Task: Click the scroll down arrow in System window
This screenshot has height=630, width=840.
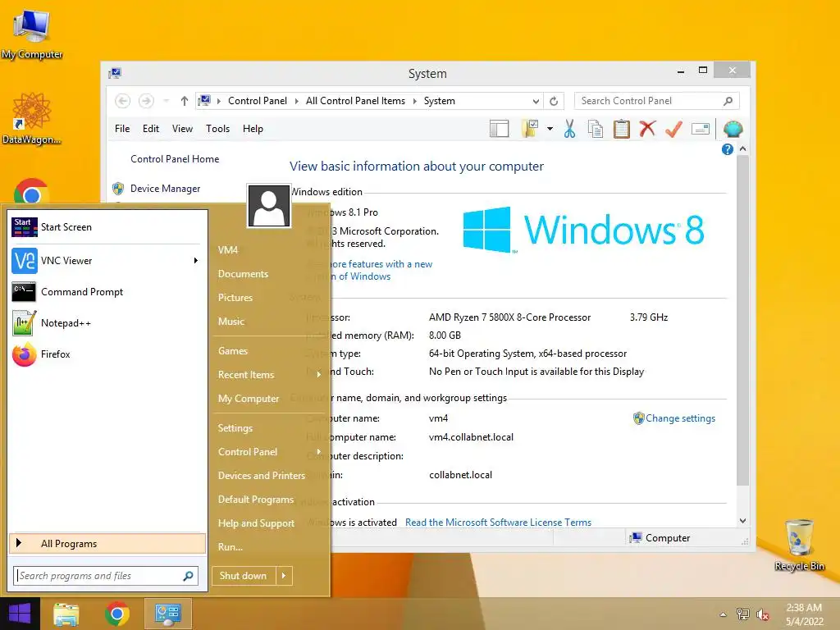Action: pyautogui.click(x=742, y=521)
